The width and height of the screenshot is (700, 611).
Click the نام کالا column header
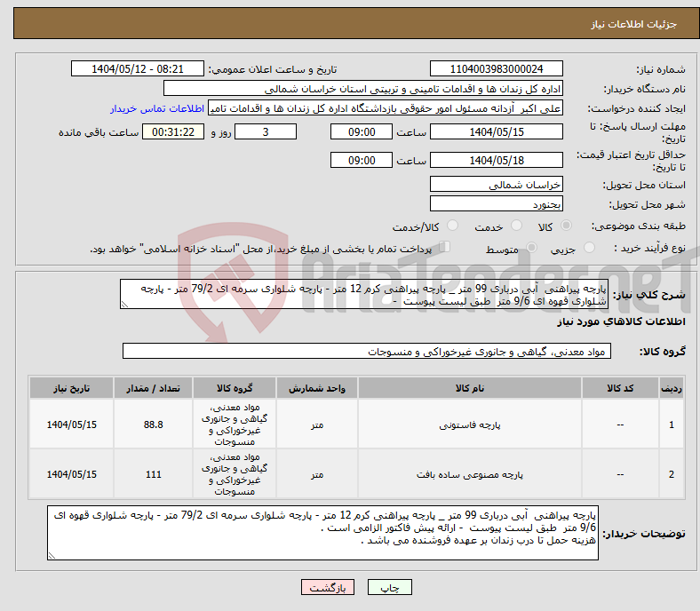pyautogui.click(x=470, y=388)
